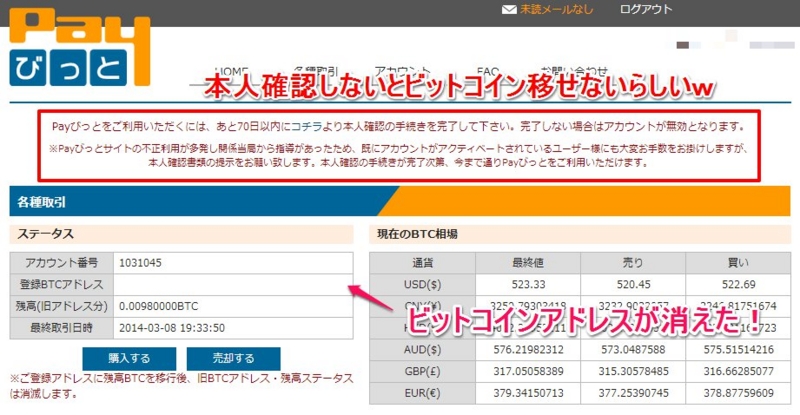Follow the コチラ link in the notice
This screenshot has width=800, height=415.
pyautogui.click(x=307, y=126)
